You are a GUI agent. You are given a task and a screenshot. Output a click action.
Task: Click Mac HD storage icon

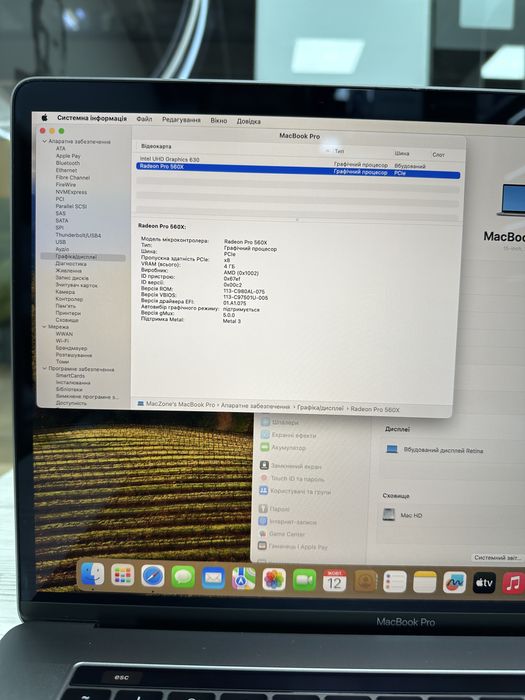click(389, 514)
